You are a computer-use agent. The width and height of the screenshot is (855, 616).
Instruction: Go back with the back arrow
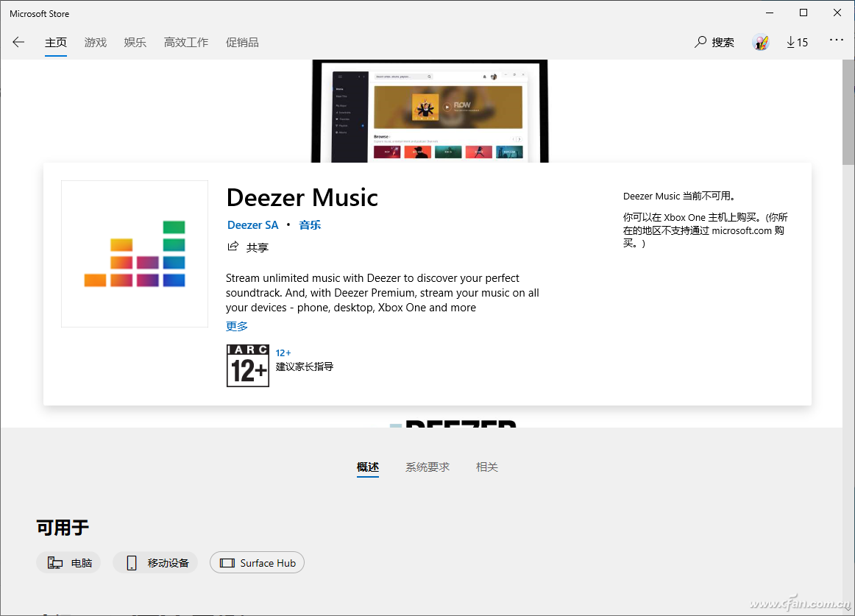coord(18,42)
